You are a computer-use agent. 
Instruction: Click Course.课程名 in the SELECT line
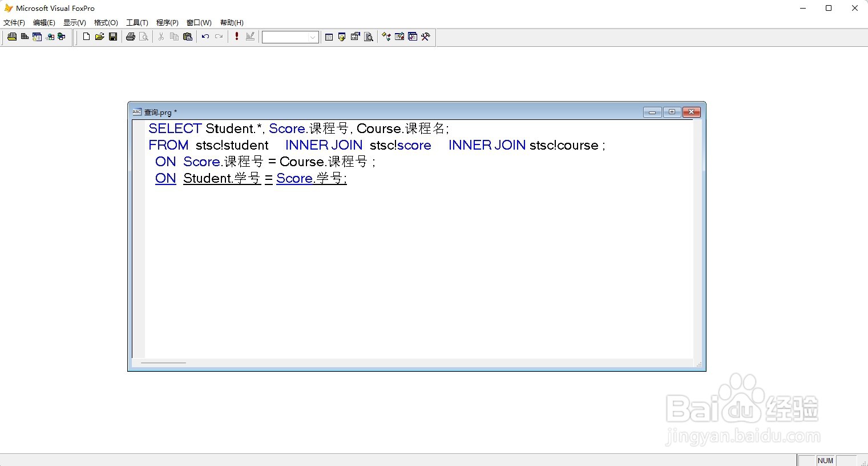[402, 128]
